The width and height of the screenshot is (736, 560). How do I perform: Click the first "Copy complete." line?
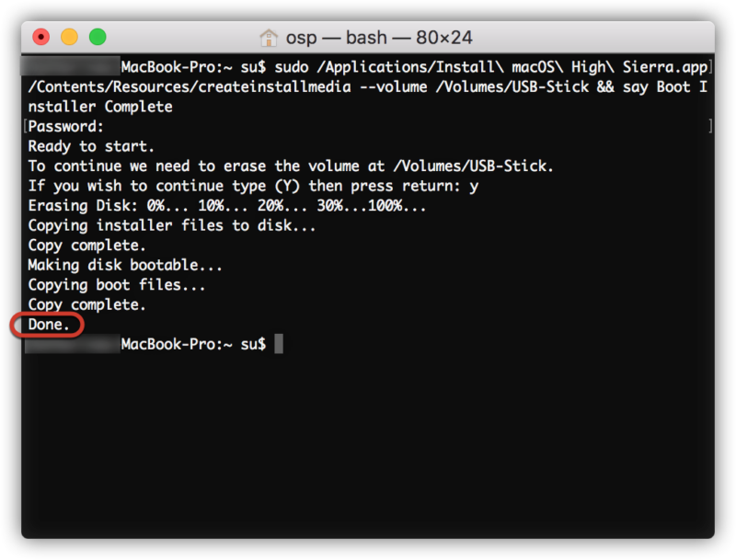pyautogui.click(x=86, y=246)
